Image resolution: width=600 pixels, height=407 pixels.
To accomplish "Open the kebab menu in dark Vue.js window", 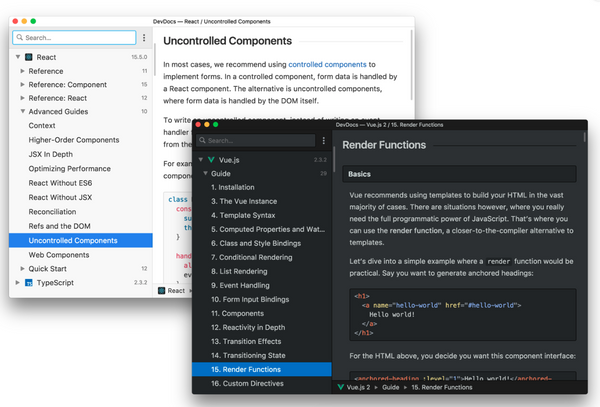I will click(324, 140).
